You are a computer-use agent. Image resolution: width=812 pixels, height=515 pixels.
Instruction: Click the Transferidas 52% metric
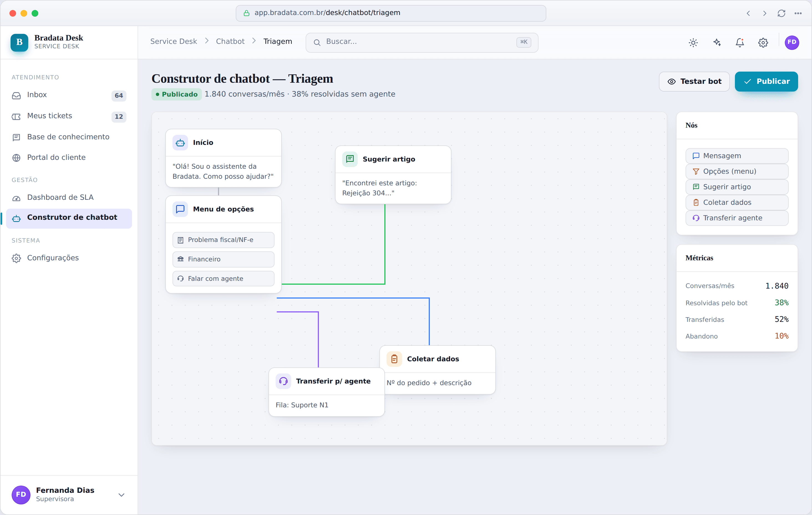pos(737,319)
